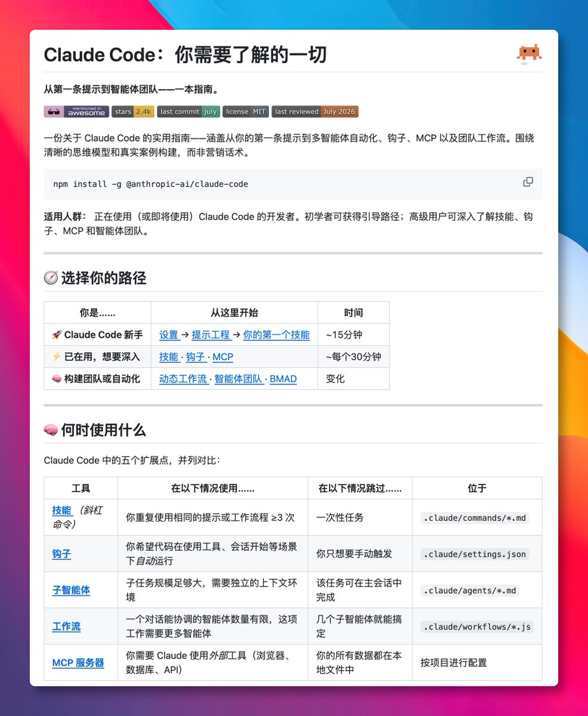Open the 提示工程 link
This screenshot has height=716, width=588.
[211, 335]
